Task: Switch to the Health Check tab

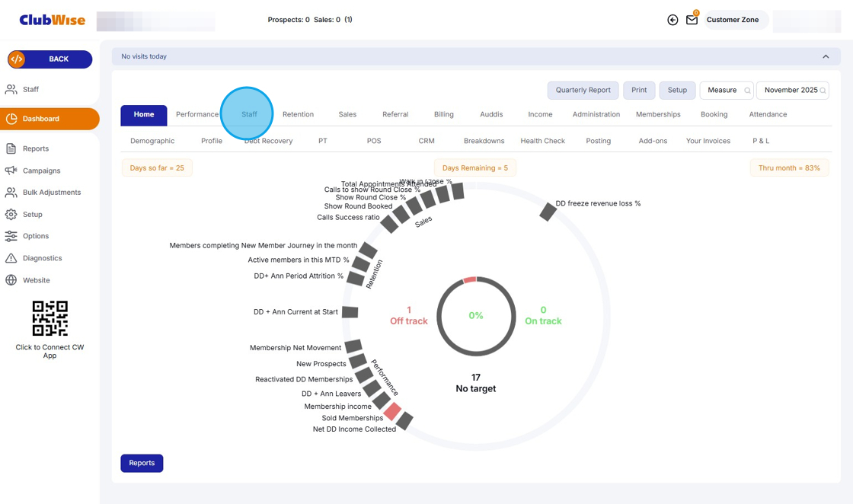Action: point(542,141)
